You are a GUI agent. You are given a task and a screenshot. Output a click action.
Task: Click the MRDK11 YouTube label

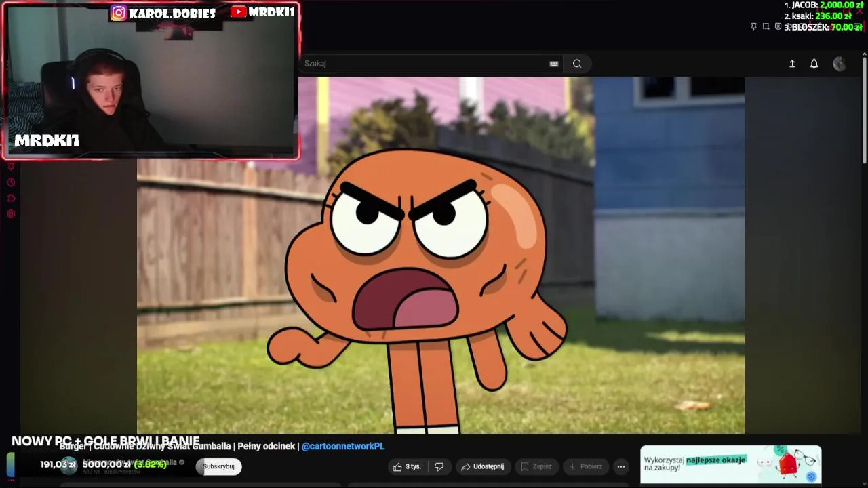click(x=262, y=12)
